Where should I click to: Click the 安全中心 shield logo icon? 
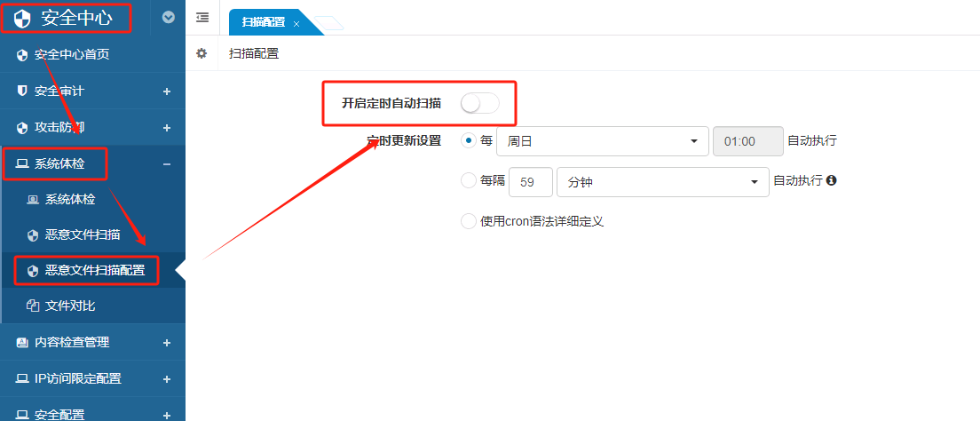point(22,18)
